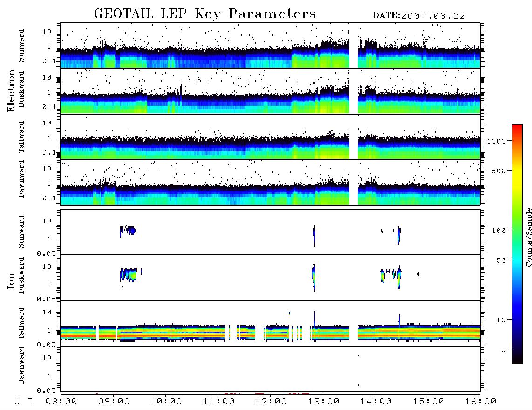Click the 100 colorbar tick label
The height and width of the screenshot is (410, 532).
[499, 231]
